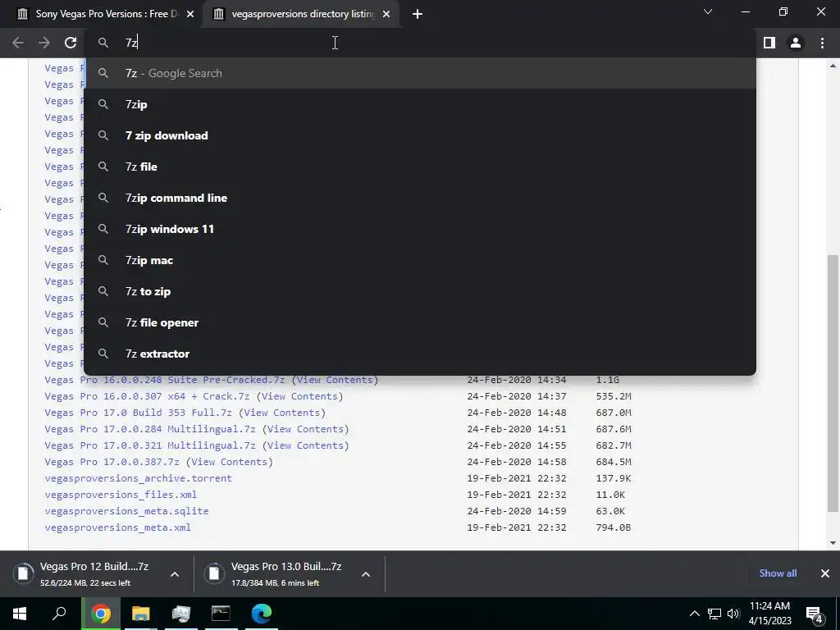Open the Chrome profile menu

tap(796, 43)
